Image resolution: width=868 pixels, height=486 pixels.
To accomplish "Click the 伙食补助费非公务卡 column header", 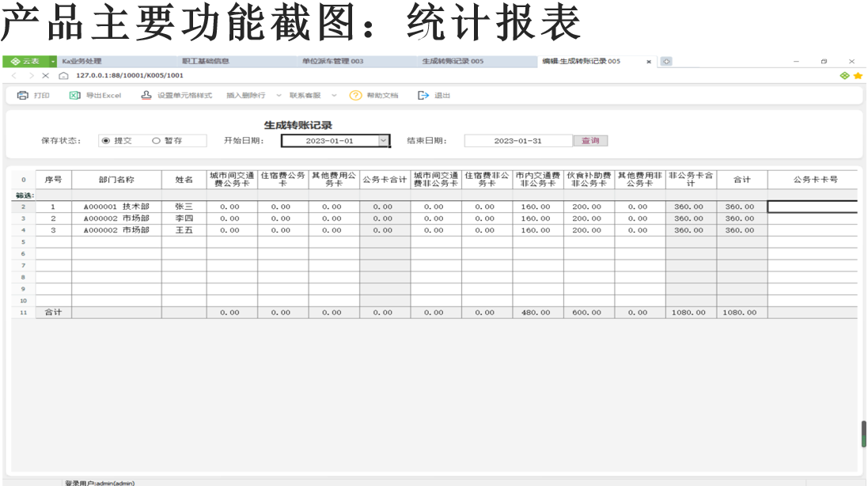I will 589,180.
